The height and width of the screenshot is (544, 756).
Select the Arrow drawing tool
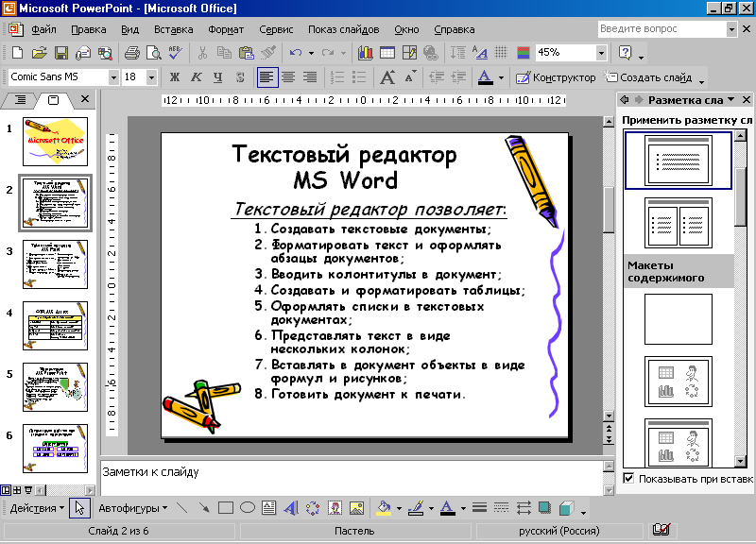pos(204,508)
